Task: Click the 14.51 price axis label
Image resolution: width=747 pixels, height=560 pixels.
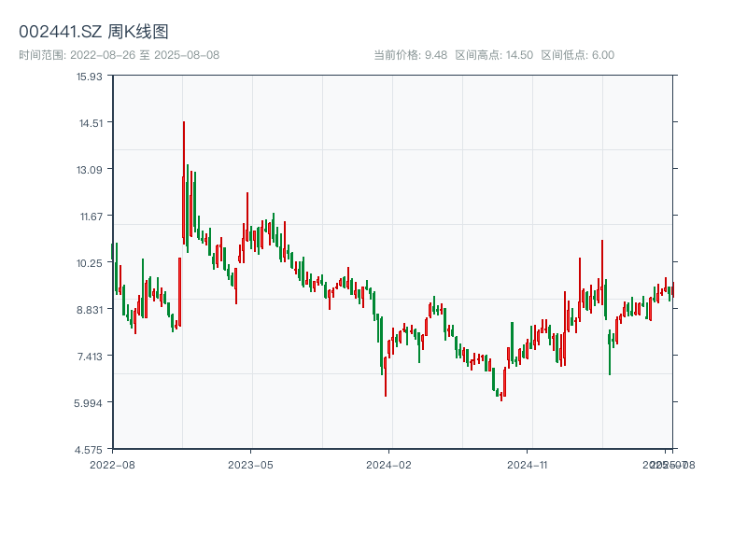Action: 90,122
